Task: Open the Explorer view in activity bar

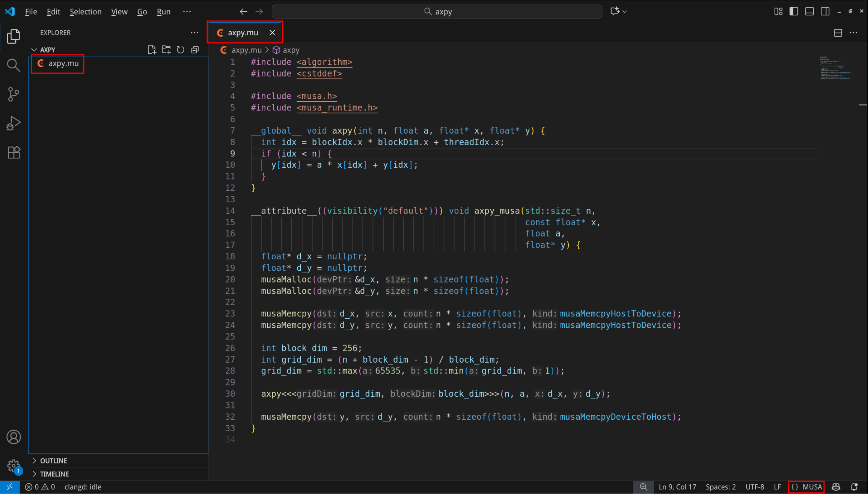Action: (x=14, y=36)
